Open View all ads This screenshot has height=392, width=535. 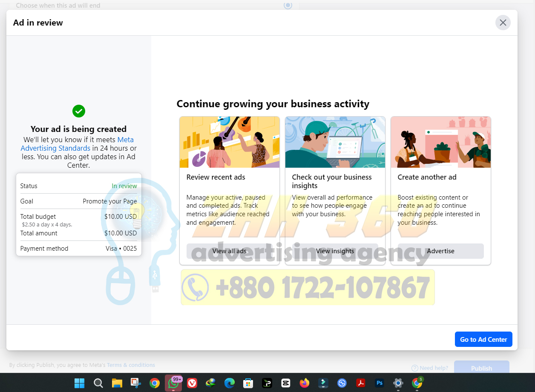[230, 251]
